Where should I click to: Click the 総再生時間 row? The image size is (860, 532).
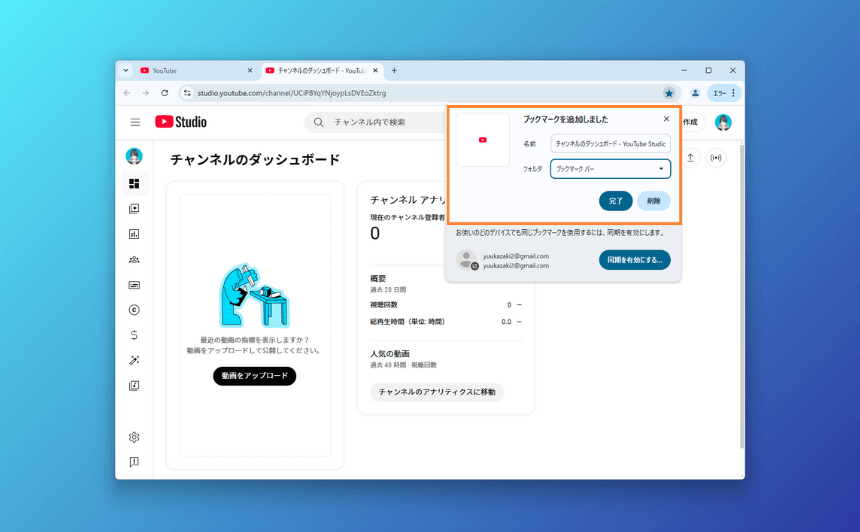(x=446, y=322)
